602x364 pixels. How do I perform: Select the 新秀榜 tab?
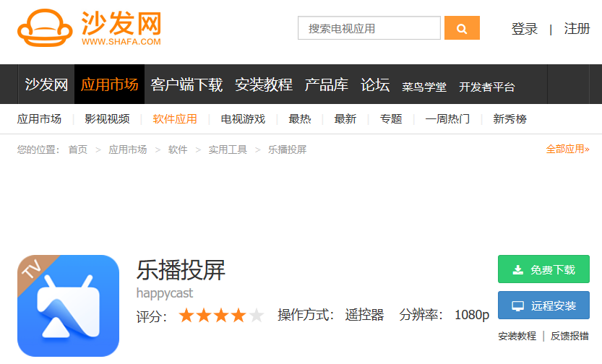pos(510,119)
